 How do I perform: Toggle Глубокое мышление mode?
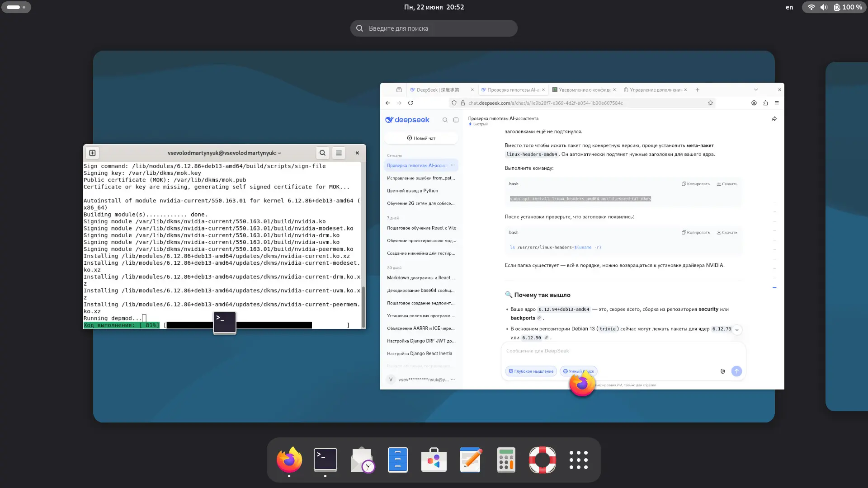pyautogui.click(x=531, y=371)
